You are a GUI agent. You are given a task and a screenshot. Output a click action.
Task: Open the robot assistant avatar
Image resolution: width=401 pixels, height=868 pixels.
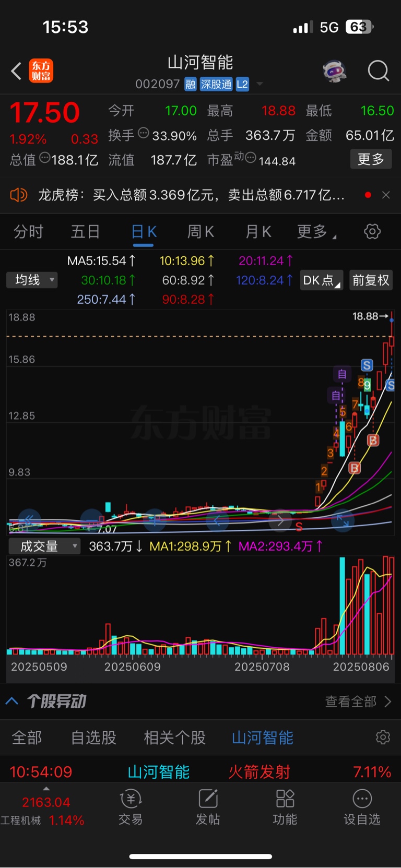click(335, 70)
